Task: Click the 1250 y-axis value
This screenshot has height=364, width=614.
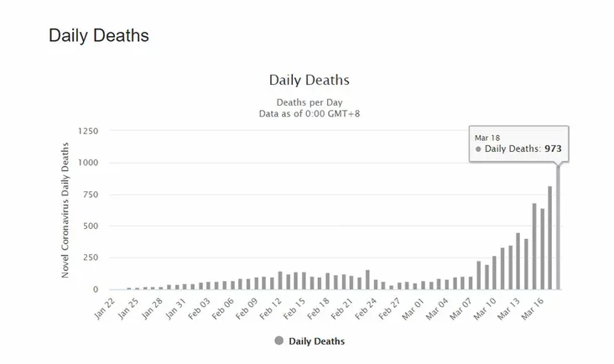Action: point(87,131)
